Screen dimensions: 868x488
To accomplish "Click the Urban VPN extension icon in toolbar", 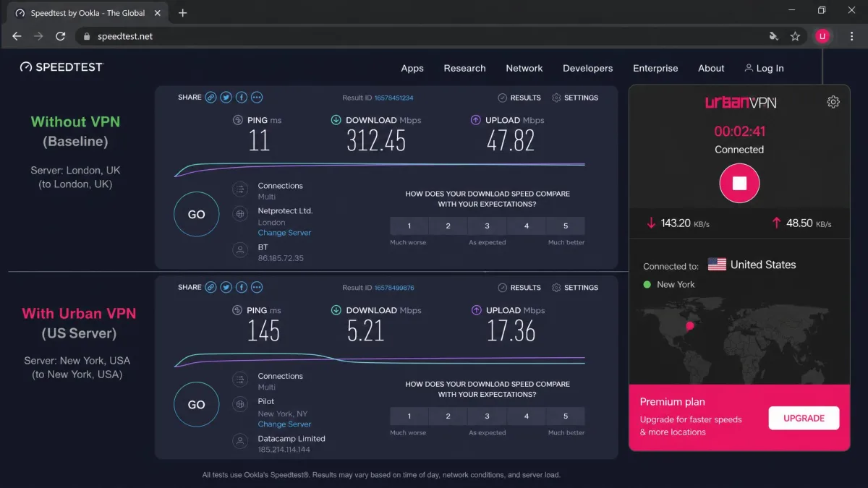I will (822, 36).
